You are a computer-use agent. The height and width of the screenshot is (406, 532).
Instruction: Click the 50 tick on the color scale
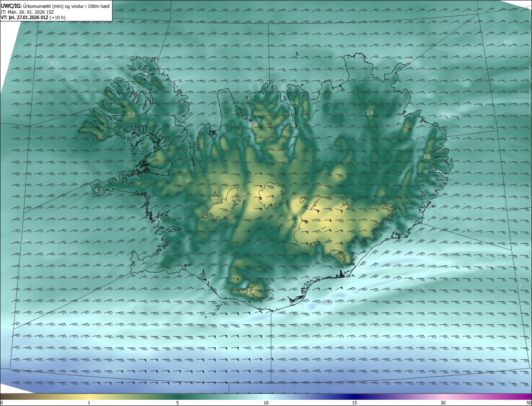pos(529,403)
